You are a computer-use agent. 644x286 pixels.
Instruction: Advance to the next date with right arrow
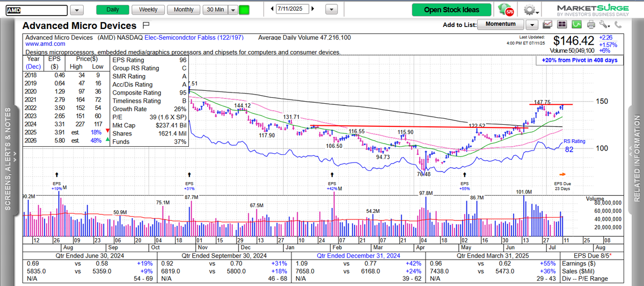click(x=313, y=9)
